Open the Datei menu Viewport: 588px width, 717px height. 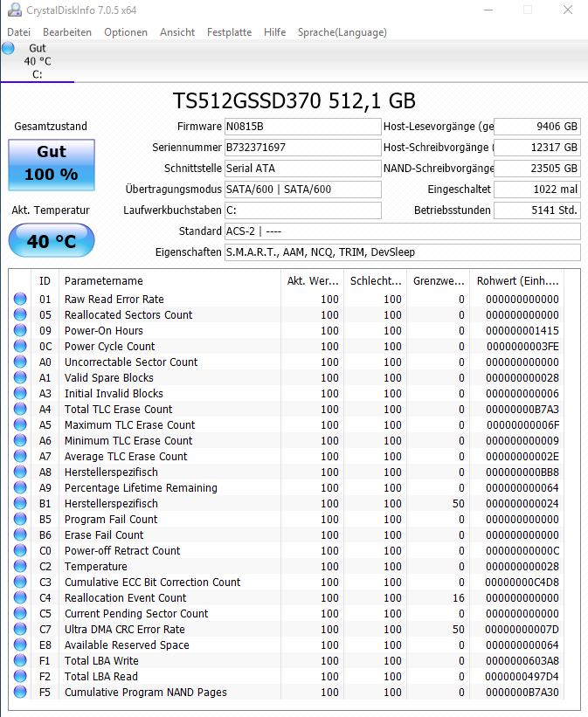(18, 32)
